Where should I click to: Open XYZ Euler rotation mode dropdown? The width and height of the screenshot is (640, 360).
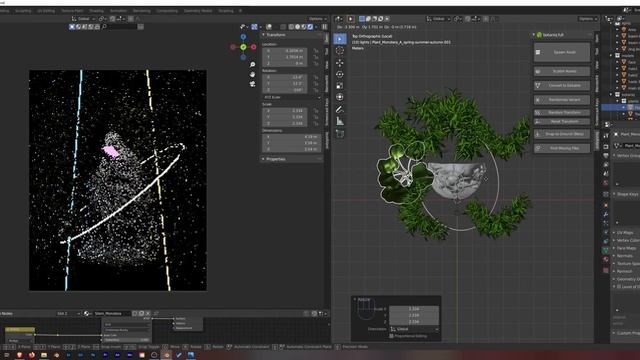point(292,97)
